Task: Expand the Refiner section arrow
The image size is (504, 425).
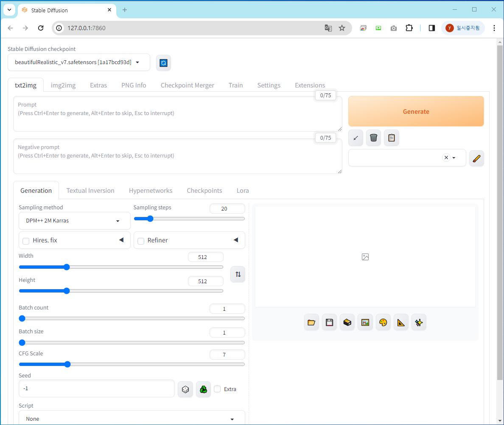Action: click(236, 240)
